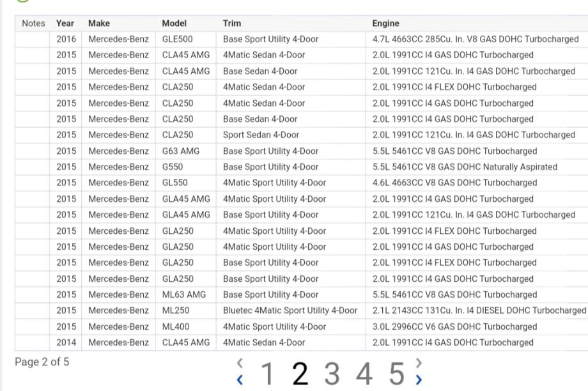Click the '5.5L 5461CC V8 GAS DOHC Naturally Aspirated' engine
Image resolution: width=588 pixels, height=391 pixels.
pyautogui.click(x=477, y=167)
